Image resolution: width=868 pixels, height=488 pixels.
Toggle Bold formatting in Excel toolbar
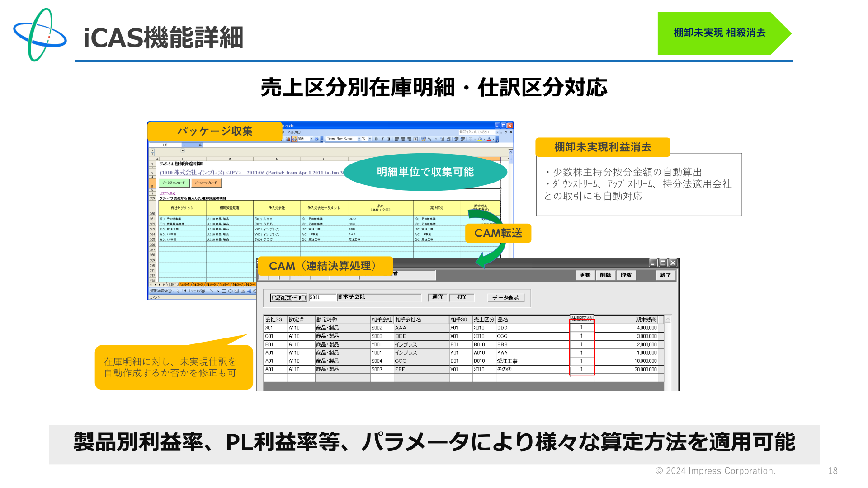coord(376,139)
